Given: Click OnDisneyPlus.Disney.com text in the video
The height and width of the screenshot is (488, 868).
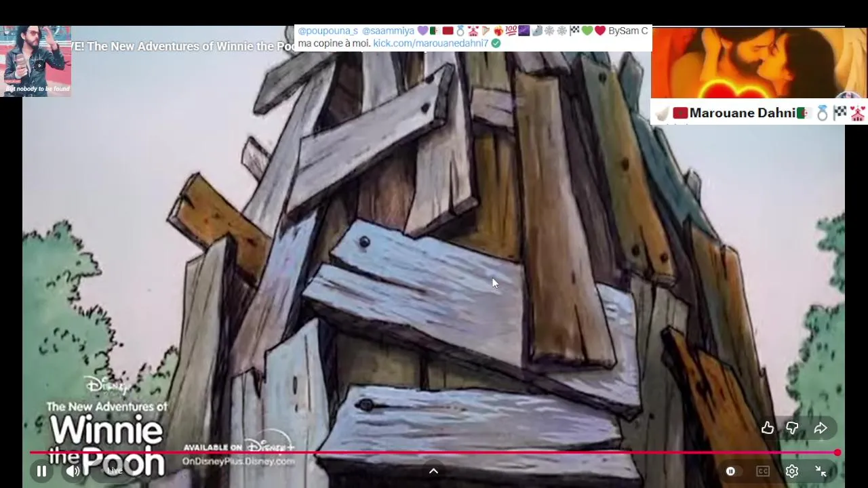Looking at the screenshot, I should [238, 462].
